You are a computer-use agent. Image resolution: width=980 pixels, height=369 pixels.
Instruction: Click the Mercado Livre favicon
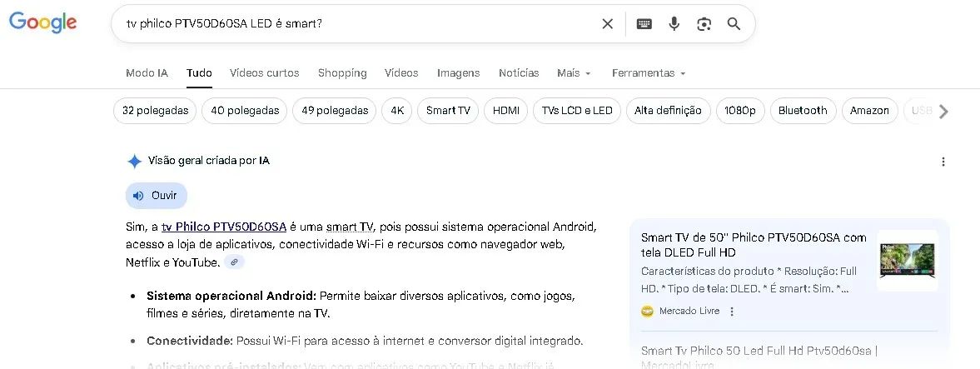click(648, 311)
